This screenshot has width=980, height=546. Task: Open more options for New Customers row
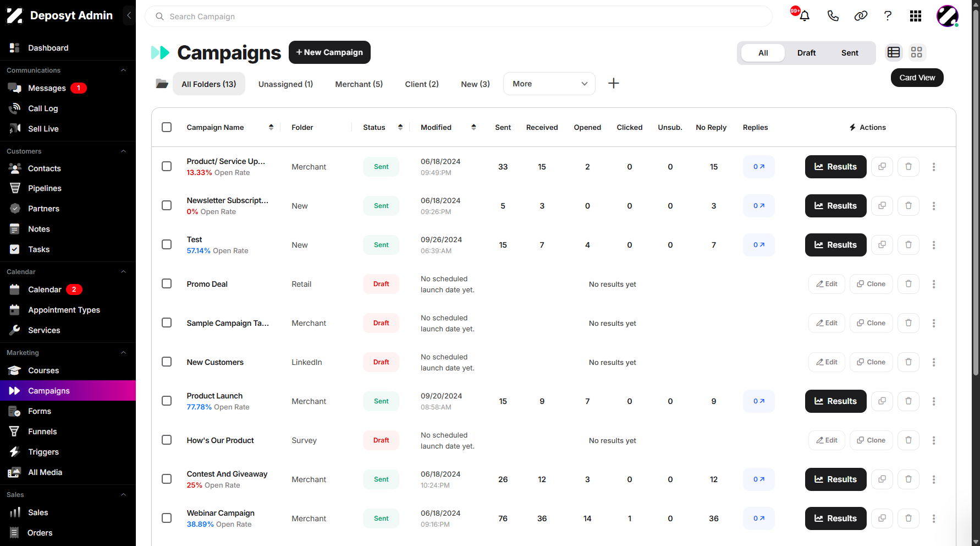coord(934,362)
